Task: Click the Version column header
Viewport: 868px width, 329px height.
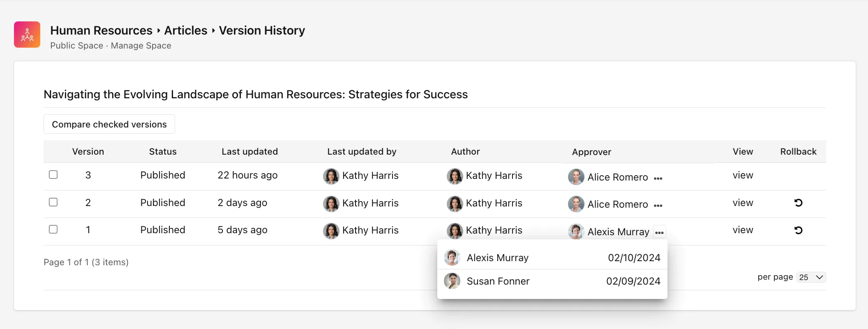Action: (x=88, y=151)
